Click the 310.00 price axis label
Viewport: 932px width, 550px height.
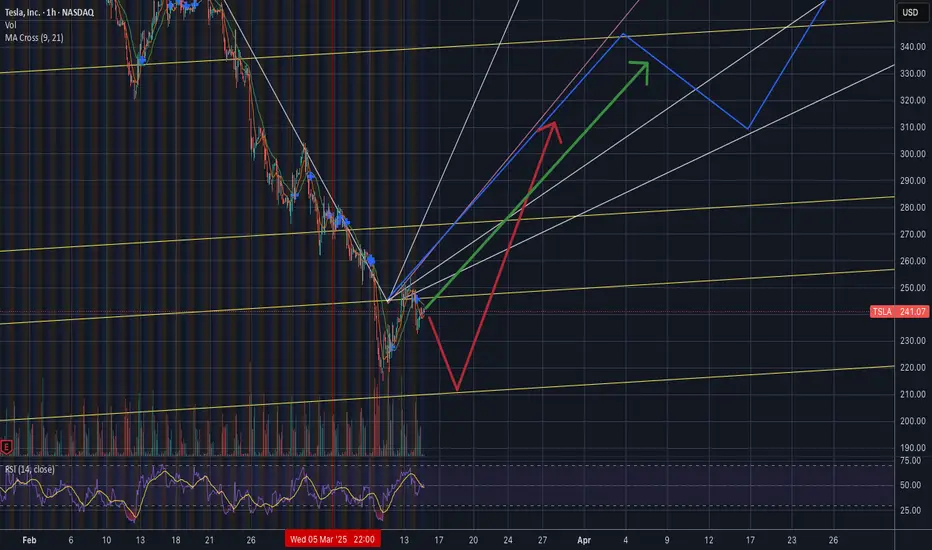click(x=912, y=127)
